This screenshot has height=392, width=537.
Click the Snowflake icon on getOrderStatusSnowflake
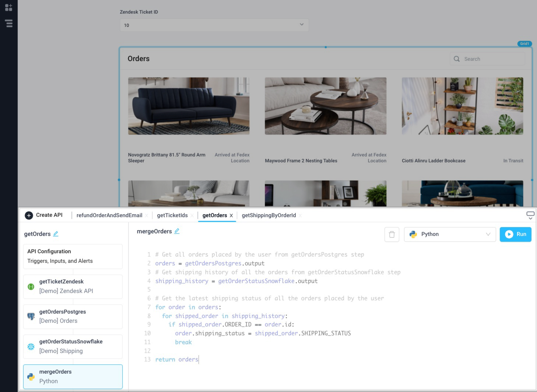coord(31,346)
